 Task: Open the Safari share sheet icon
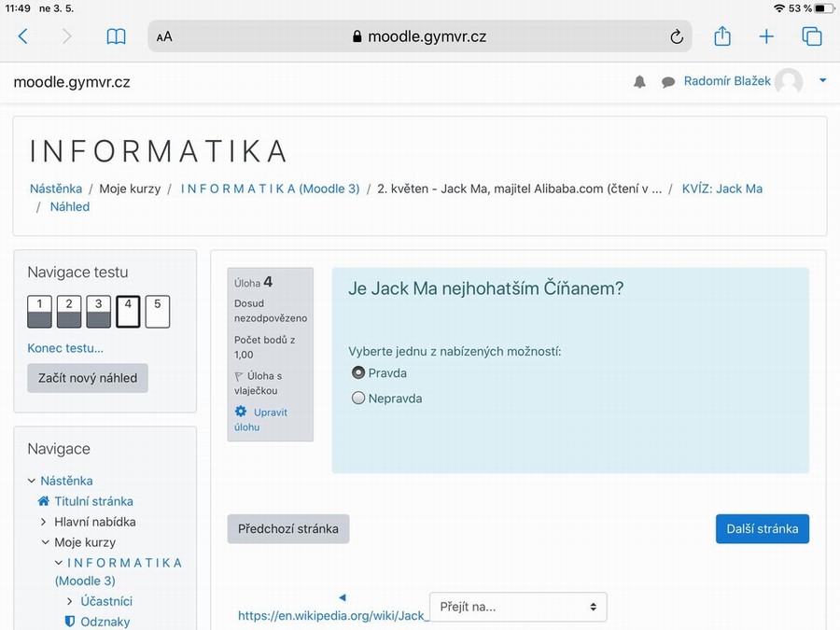[x=722, y=35]
